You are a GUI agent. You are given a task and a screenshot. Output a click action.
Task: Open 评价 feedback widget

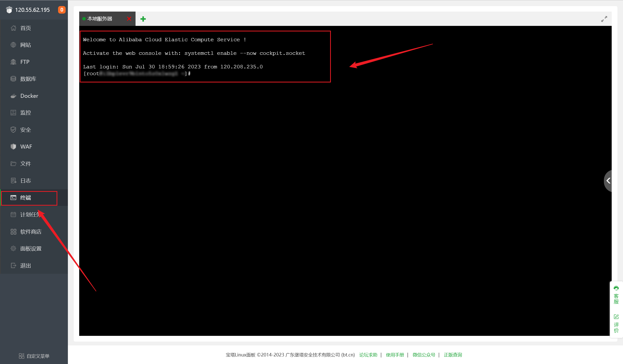pos(616,324)
